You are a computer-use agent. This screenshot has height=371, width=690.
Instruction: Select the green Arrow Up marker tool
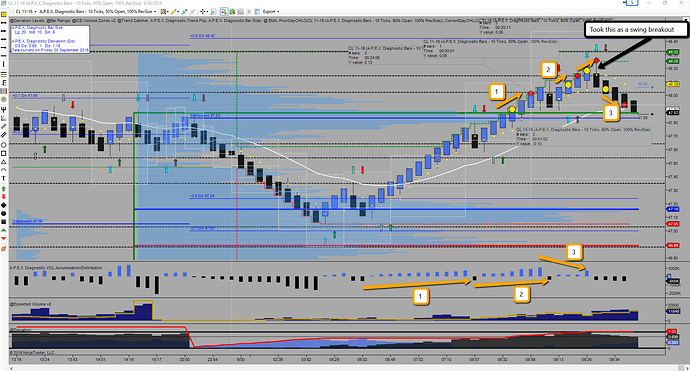4,188
